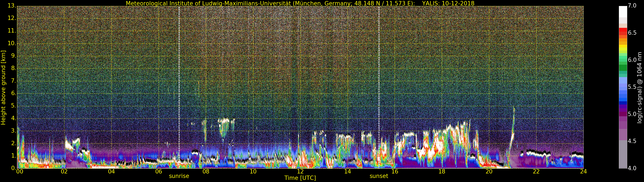
Task: Click the 'Time [UTC]' axis label
Action: pyautogui.click(x=300, y=178)
